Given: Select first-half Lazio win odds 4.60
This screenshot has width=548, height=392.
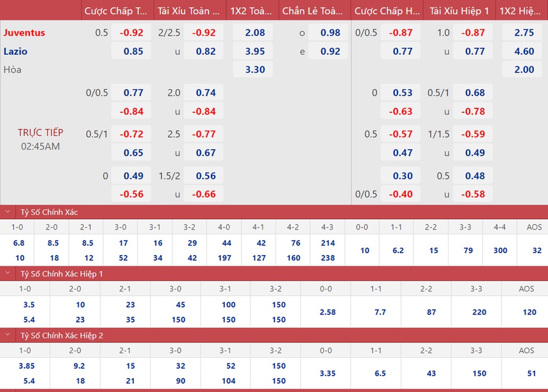Looking at the screenshot, I should pos(524,51).
